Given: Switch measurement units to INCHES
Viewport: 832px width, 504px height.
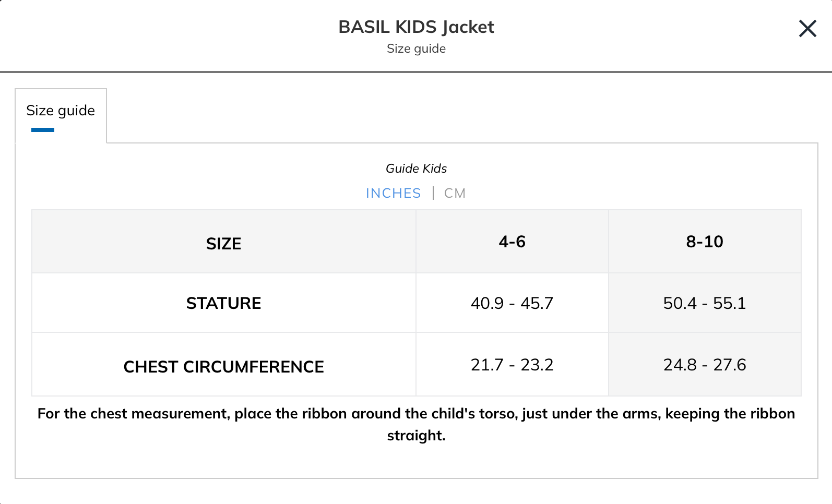Looking at the screenshot, I should coord(394,193).
